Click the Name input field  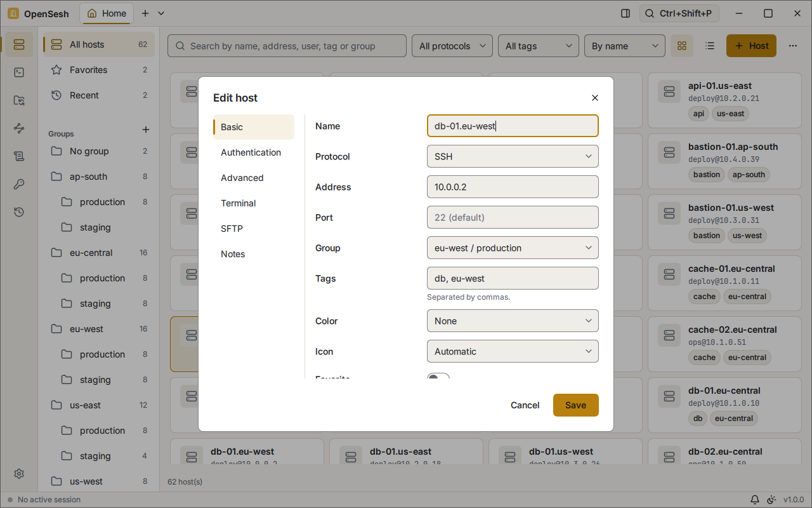click(513, 126)
